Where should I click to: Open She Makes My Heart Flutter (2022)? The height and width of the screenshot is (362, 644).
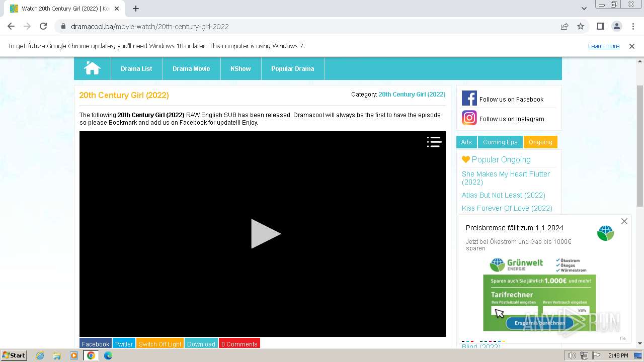pyautogui.click(x=506, y=178)
